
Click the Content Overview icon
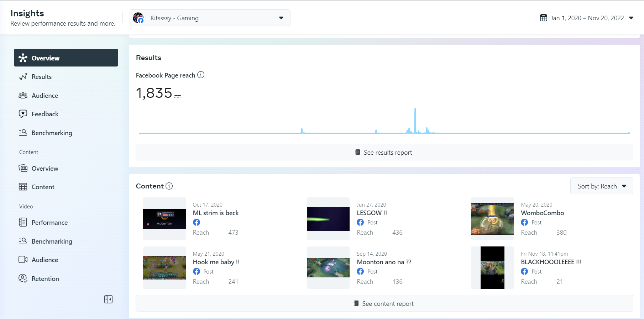(23, 168)
